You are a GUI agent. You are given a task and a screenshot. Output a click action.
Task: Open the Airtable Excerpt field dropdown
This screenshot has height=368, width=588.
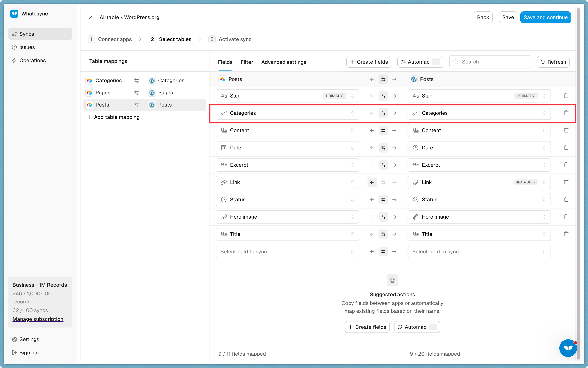[x=287, y=165]
